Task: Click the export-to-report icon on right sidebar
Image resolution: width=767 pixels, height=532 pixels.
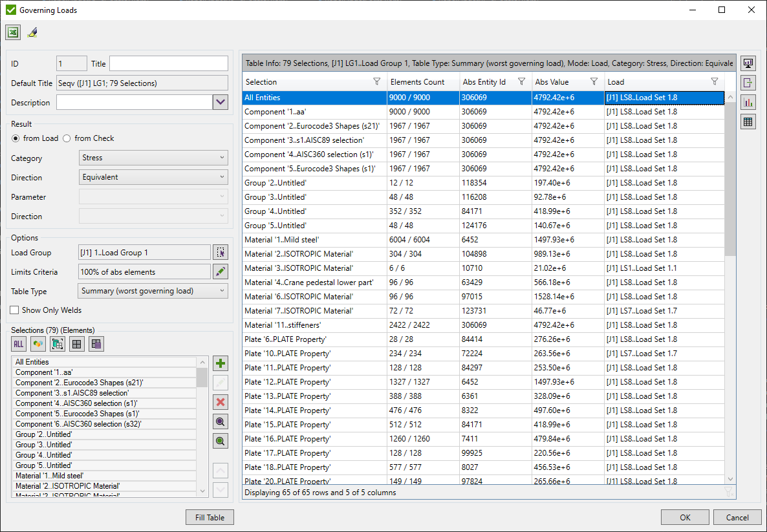Action: pos(748,82)
